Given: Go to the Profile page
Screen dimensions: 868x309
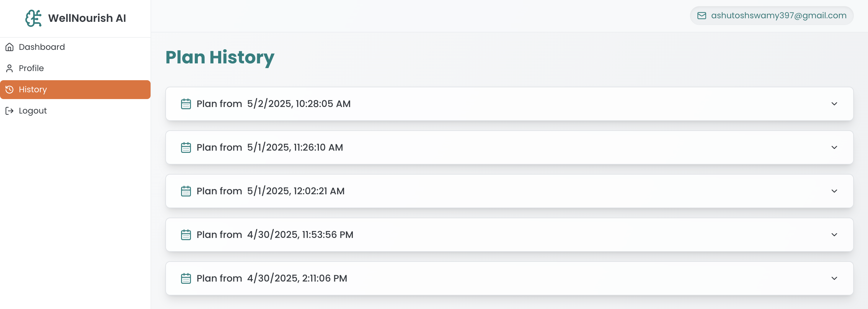Looking at the screenshot, I should pos(31,68).
